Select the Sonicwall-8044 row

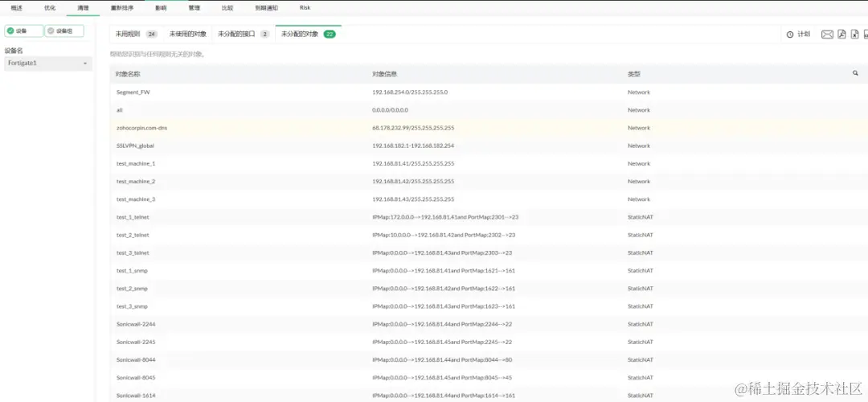coord(489,360)
